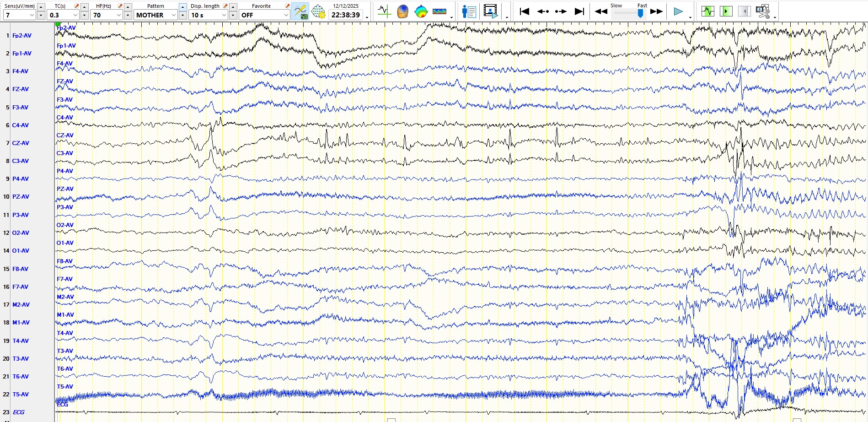Image resolution: width=868 pixels, height=422 pixels.
Task: Select the T4-AV channel in the left list
Action: click(21, 341)
